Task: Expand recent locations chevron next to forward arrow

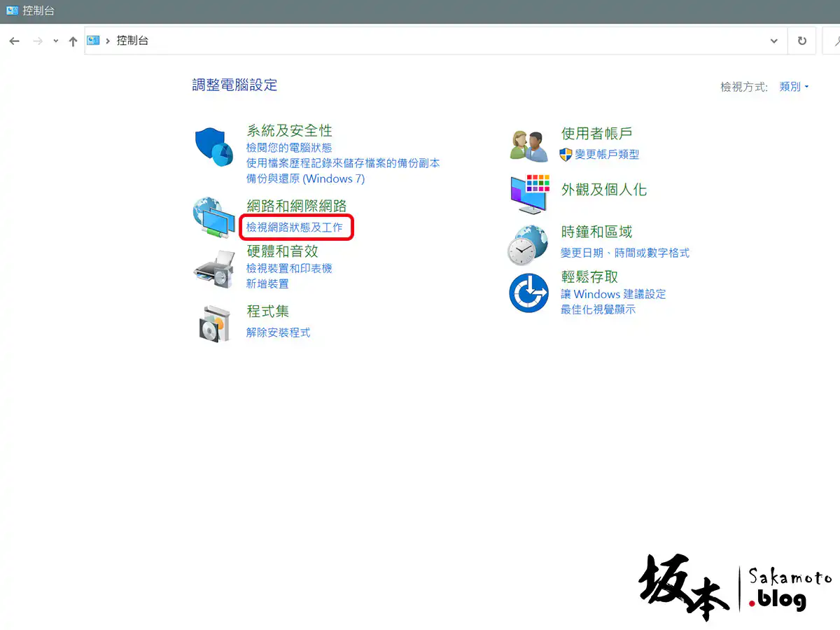Action: pyautogui.click(x=56, y=41)
